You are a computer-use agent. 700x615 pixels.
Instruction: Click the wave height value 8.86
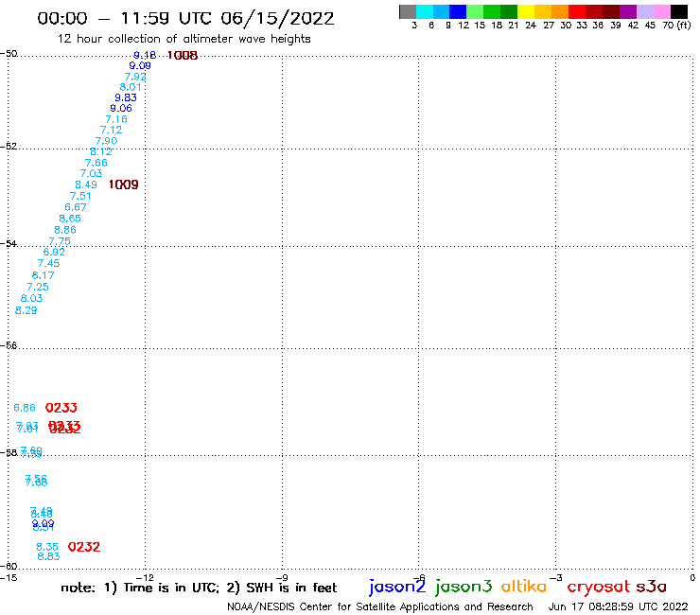pos(65,230)
